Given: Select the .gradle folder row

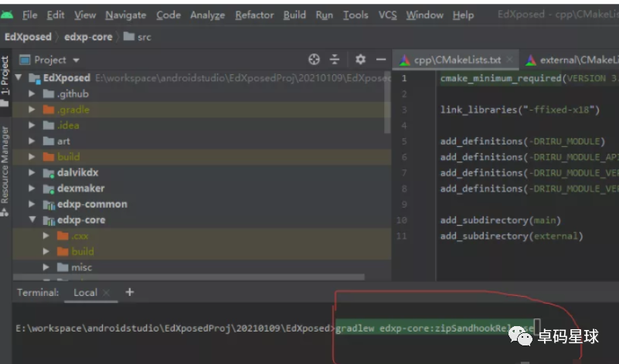Looking at the screenshot, I should coord(202,110).
